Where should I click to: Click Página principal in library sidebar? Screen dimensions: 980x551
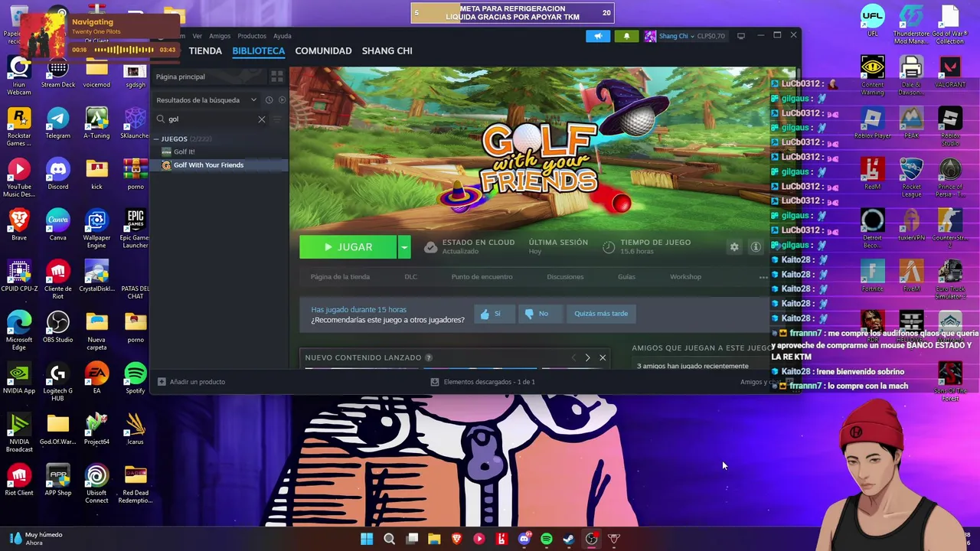coord(208,77)
